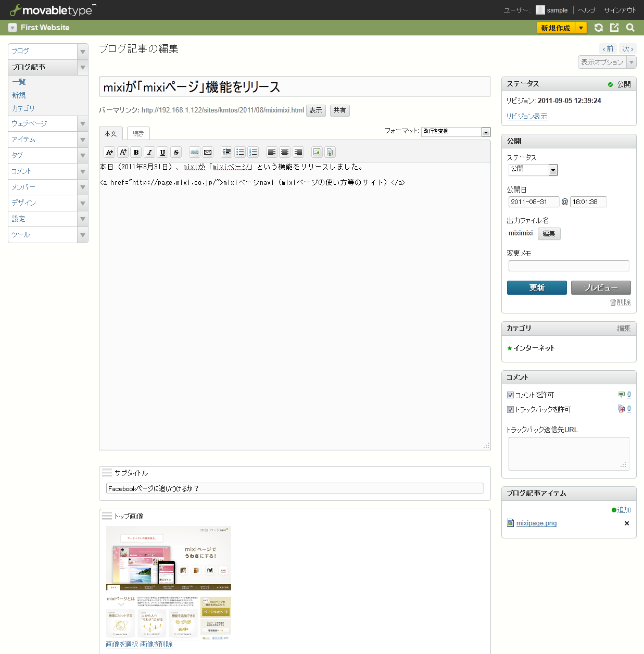Expand the アイテム sidebar menu
Screen dimensions: 644x654
pos(83,140)
